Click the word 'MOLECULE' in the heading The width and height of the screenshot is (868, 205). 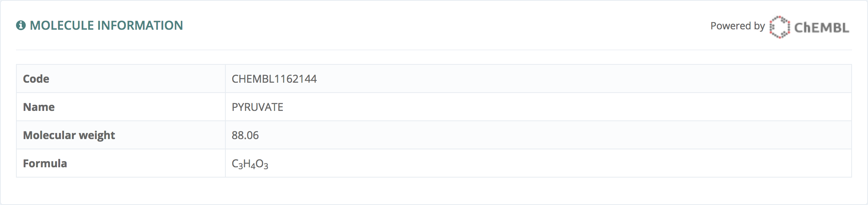click(x=62, y=26)
